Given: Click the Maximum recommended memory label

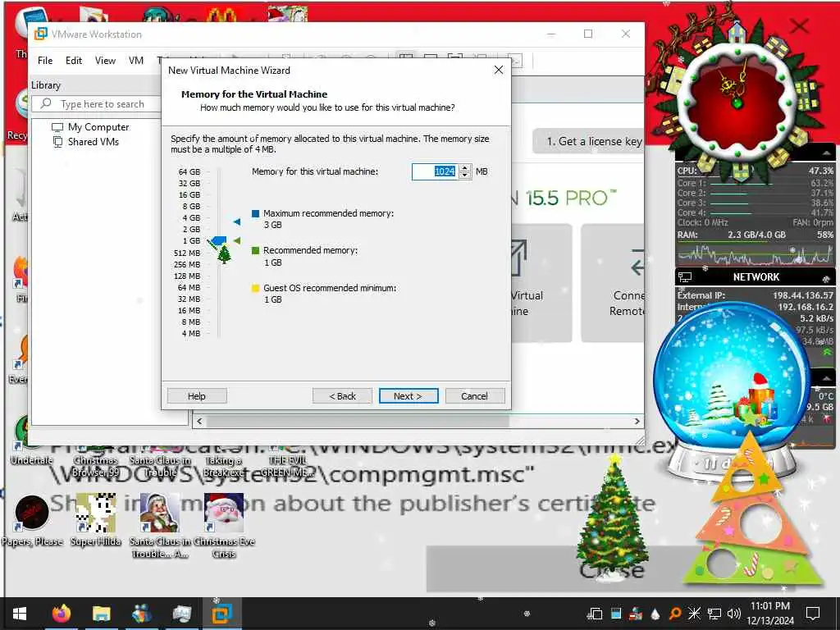Looking at the screenshot, I should [x=328, y=213].
